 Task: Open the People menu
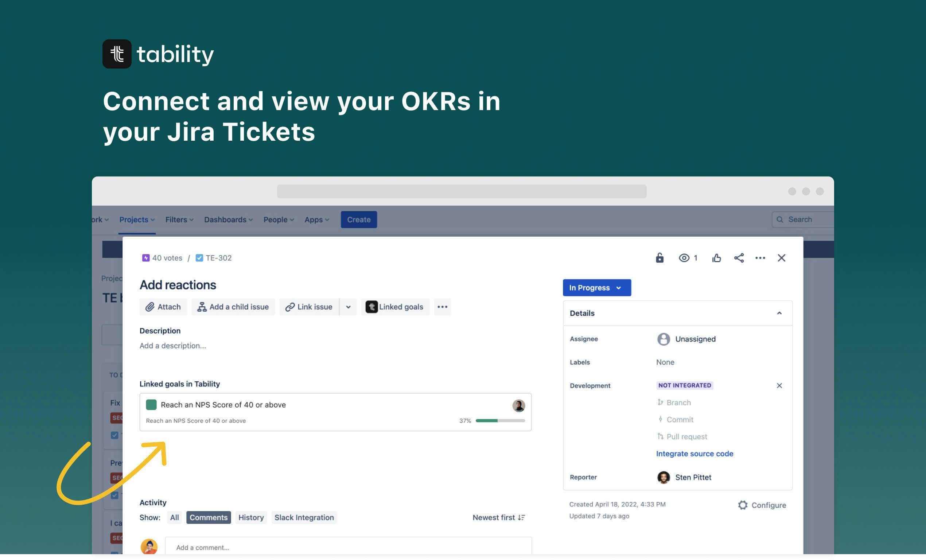click(x=279, y=219)
